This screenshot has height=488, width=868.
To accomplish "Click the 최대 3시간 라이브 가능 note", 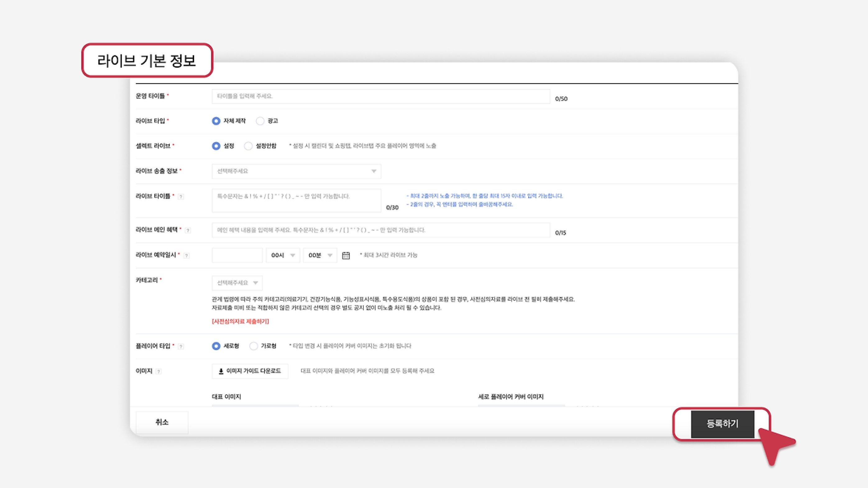I will (x=388, y=255).
